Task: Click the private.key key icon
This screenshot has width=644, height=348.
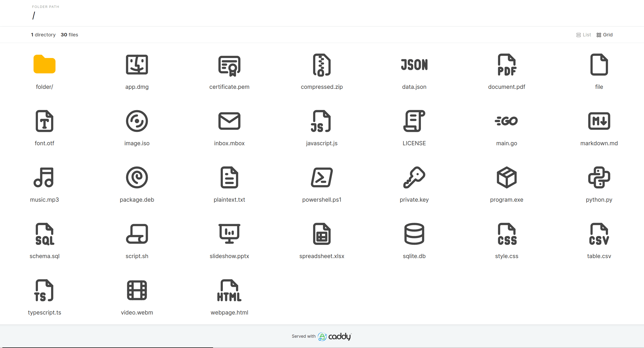Action: pos(414,177)
